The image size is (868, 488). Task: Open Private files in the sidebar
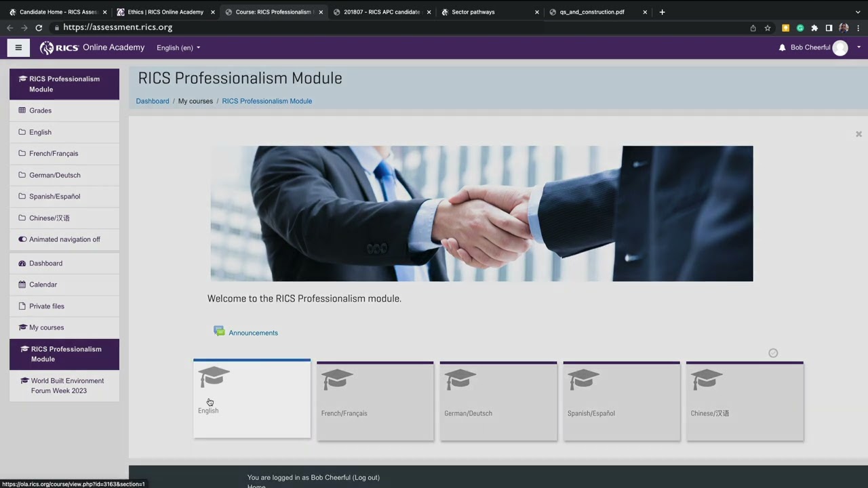(64, 306)
